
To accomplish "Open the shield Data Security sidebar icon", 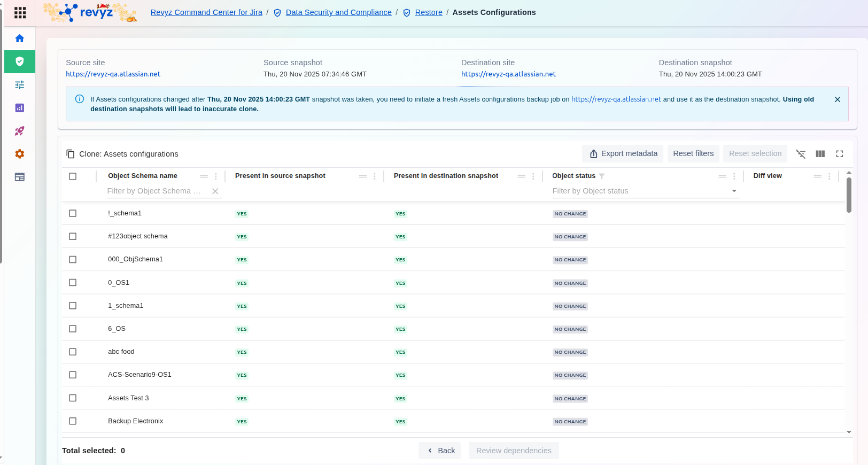I will tap(20, 61).
